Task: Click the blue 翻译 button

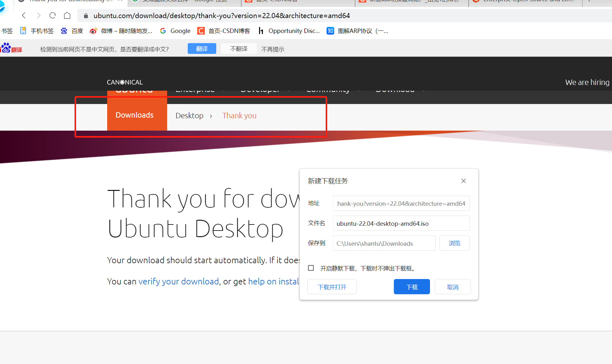Action: [x=202, y=49]
